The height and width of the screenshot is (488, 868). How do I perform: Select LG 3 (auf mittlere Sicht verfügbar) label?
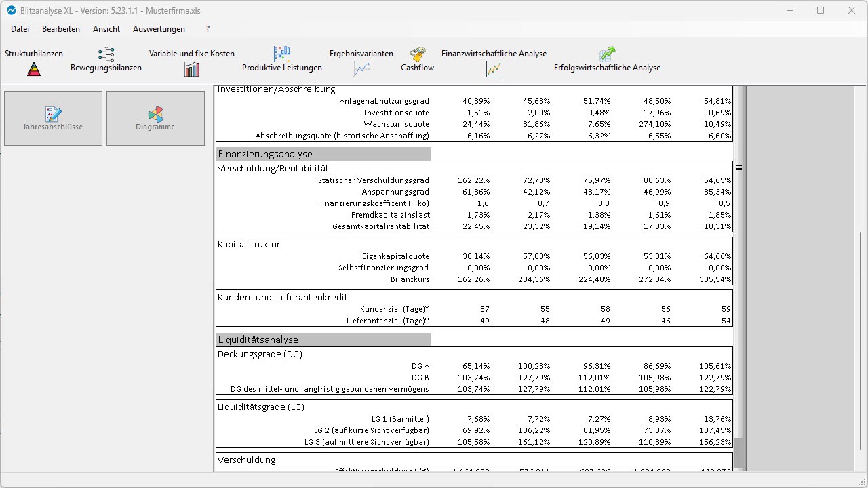(x=367, y=442)
